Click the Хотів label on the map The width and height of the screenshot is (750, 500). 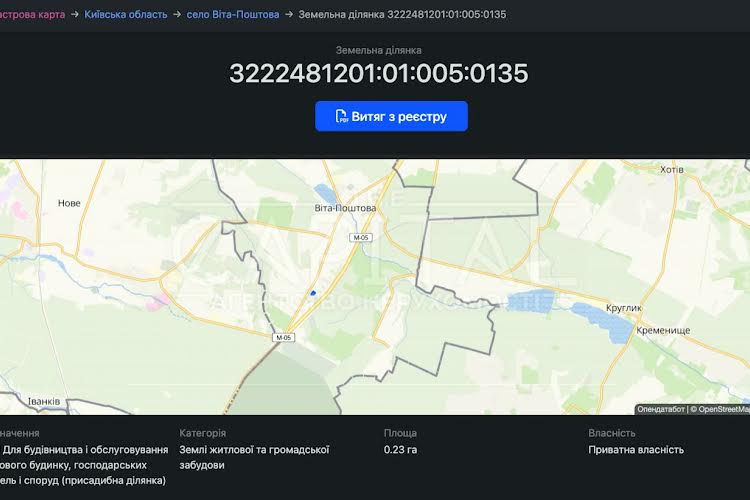coord(672,170)
